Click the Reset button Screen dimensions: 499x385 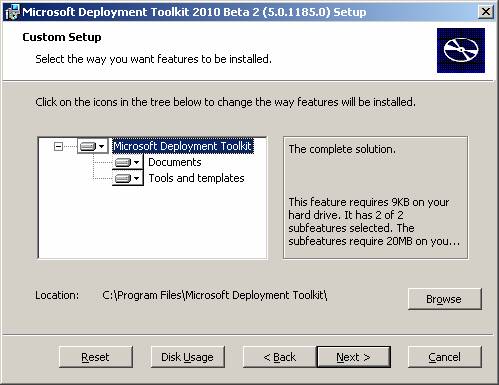tap(96, 357)
